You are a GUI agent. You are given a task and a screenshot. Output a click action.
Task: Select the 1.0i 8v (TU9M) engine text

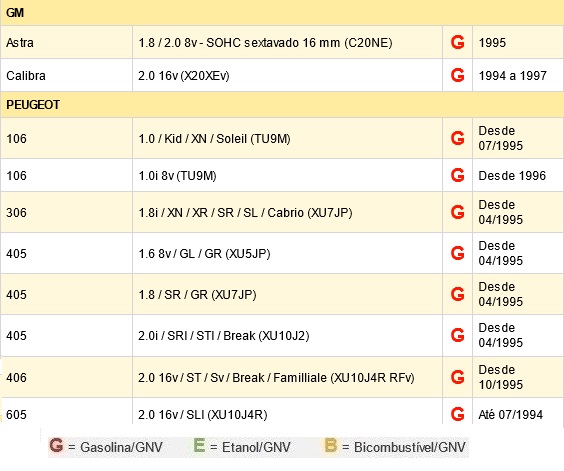tap(177, 176)
